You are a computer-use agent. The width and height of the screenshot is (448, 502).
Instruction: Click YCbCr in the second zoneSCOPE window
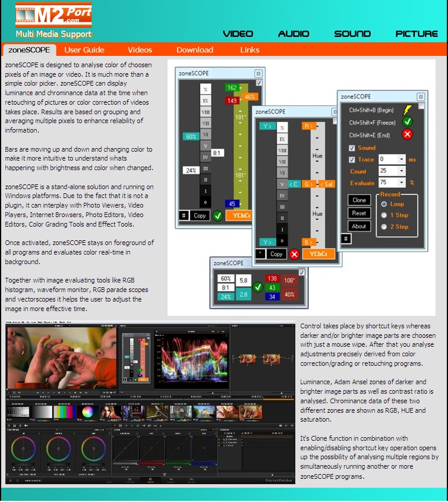(x=318, y=254)
